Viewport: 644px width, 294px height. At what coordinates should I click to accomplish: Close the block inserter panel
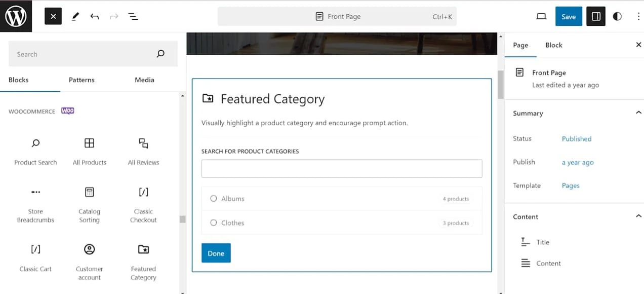tap(53, 16)
